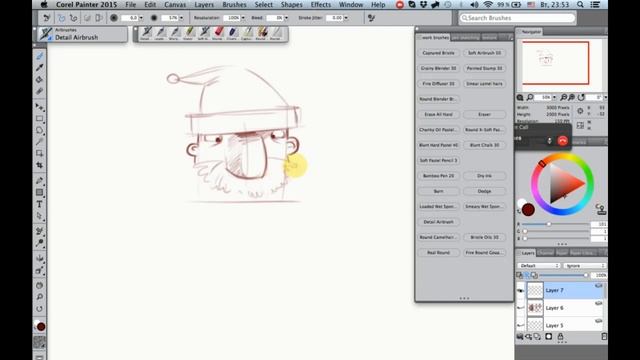
Task: Open the Detail Airbrush brush selector
Action: tap(82, 34)
